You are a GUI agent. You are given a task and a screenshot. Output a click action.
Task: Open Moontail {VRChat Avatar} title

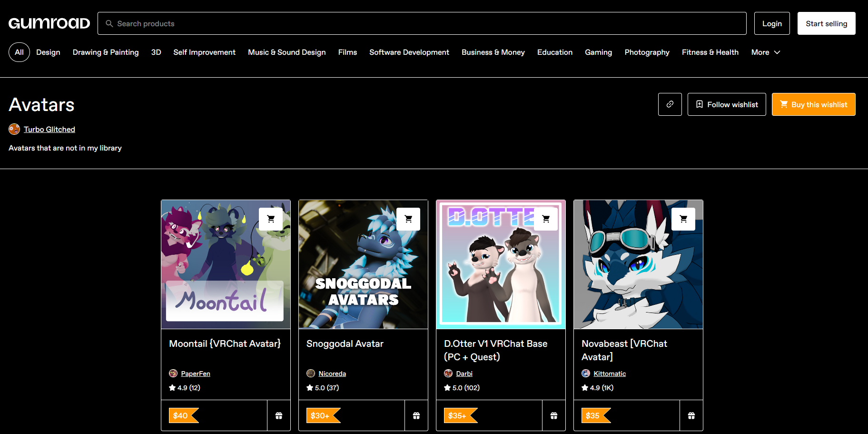click(x=225, y=343)
